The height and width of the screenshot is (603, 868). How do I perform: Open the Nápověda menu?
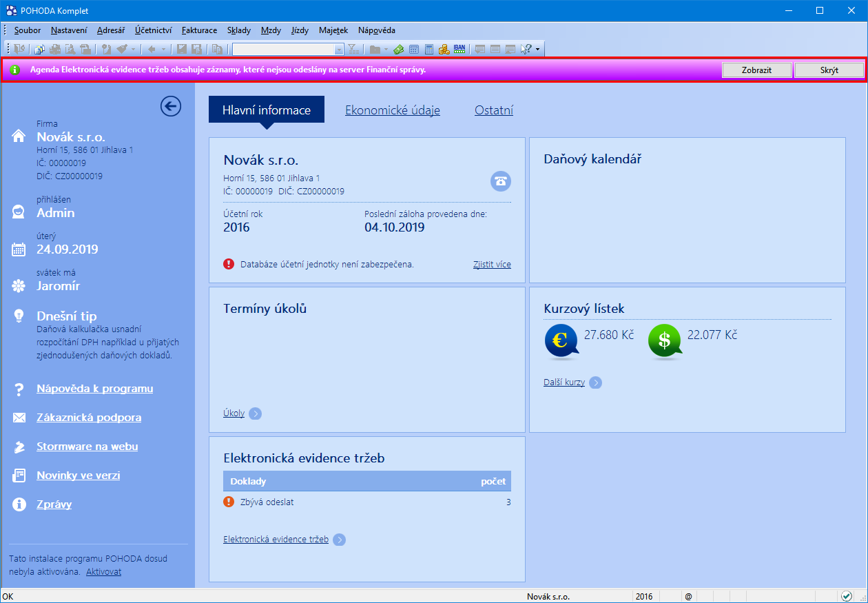coord(377,30)
